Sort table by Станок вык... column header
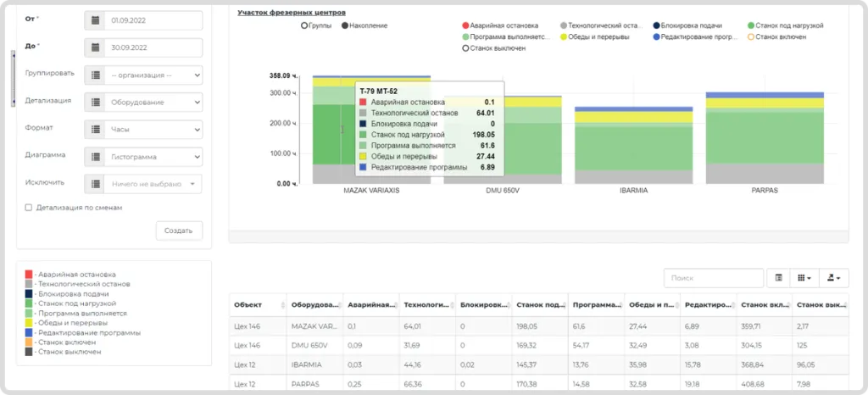 pyautogui.click(x=821, y=305)
